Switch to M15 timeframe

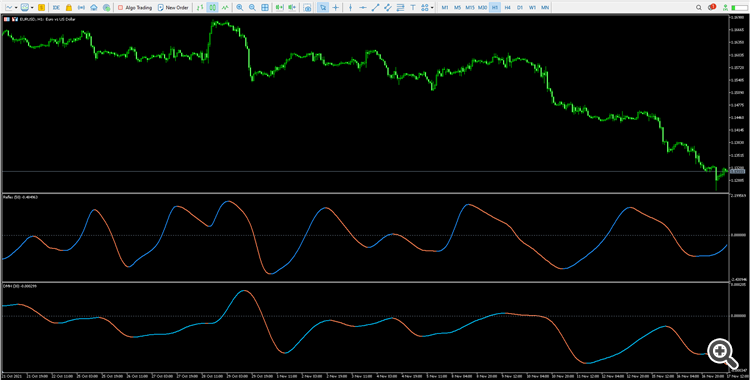[470, 8]
